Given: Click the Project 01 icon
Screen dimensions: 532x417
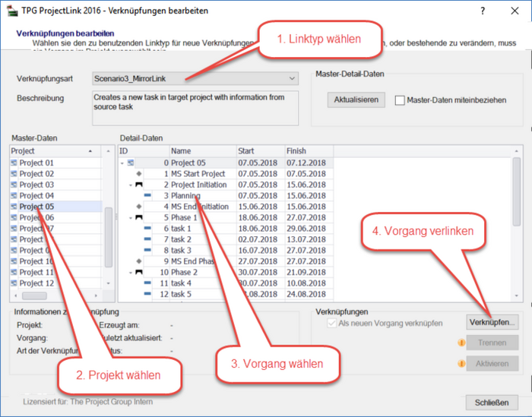Looking at the screenshot, I should [14, 163].
